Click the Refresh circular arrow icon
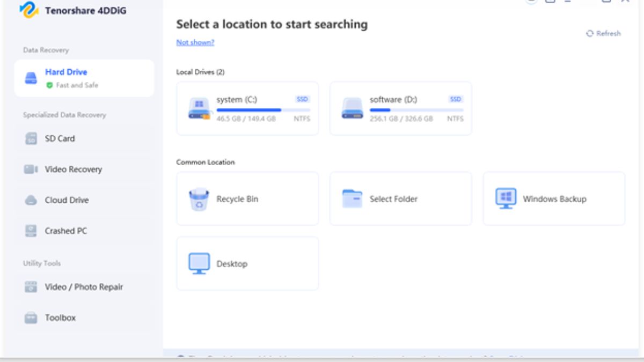Screen dimensions: 644x362 590,33
